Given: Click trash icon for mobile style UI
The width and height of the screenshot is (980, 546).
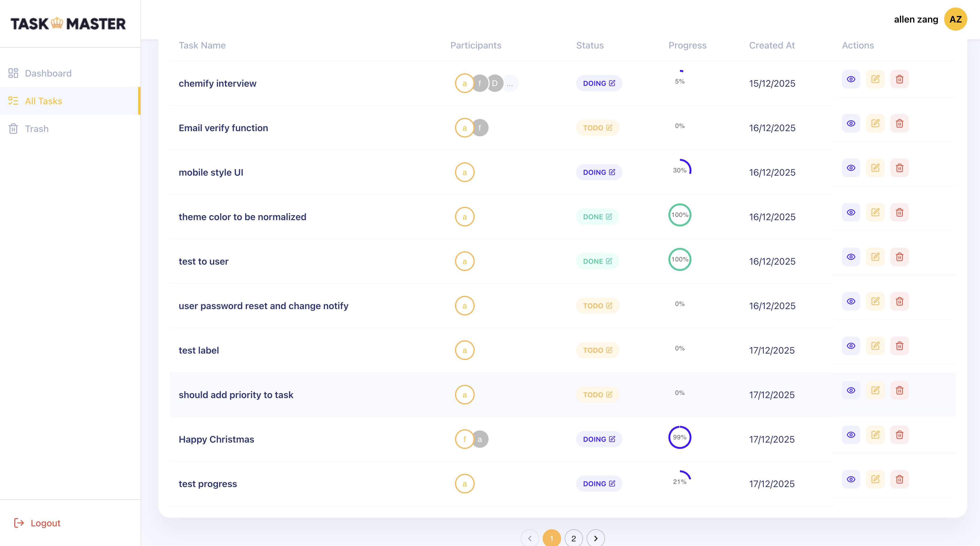Looking at the screenshot, I should click(x=899, y=168).
